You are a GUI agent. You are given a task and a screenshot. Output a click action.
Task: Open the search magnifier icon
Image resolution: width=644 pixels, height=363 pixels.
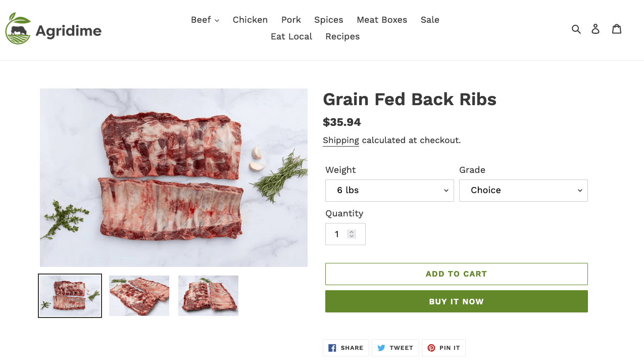click(x=576, y=29)
